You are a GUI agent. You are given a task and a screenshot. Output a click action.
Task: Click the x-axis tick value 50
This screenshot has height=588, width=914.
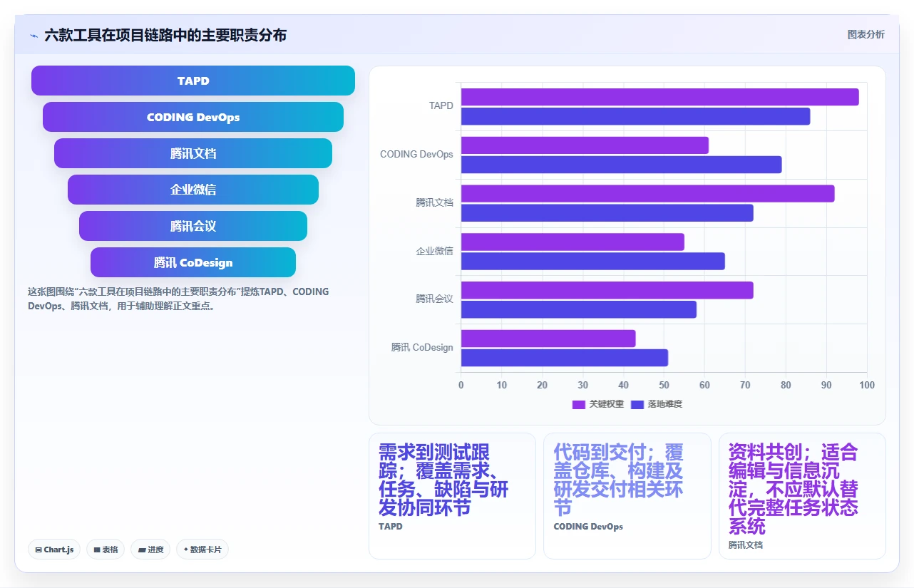(x=664, y=385)
